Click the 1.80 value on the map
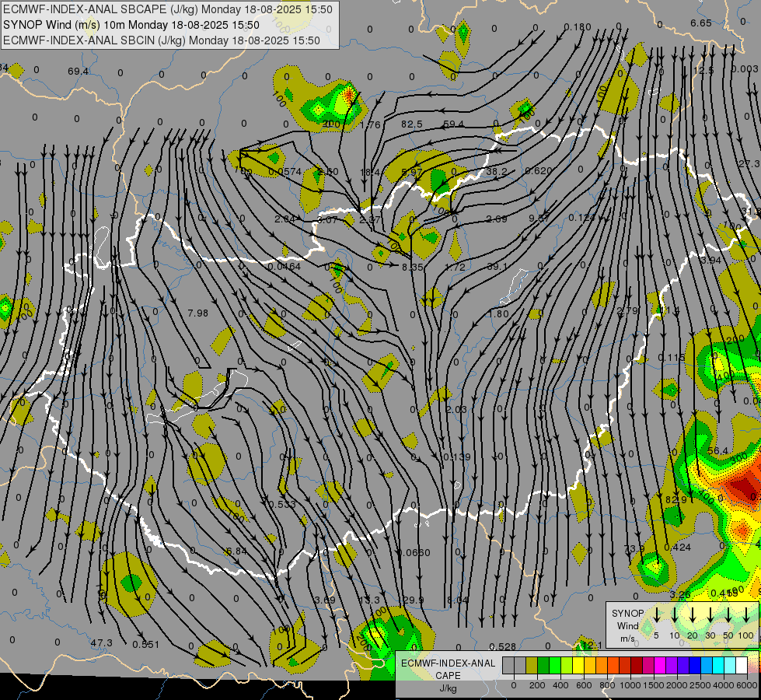Viewport: 761px width, 700px height. (498, 313)
